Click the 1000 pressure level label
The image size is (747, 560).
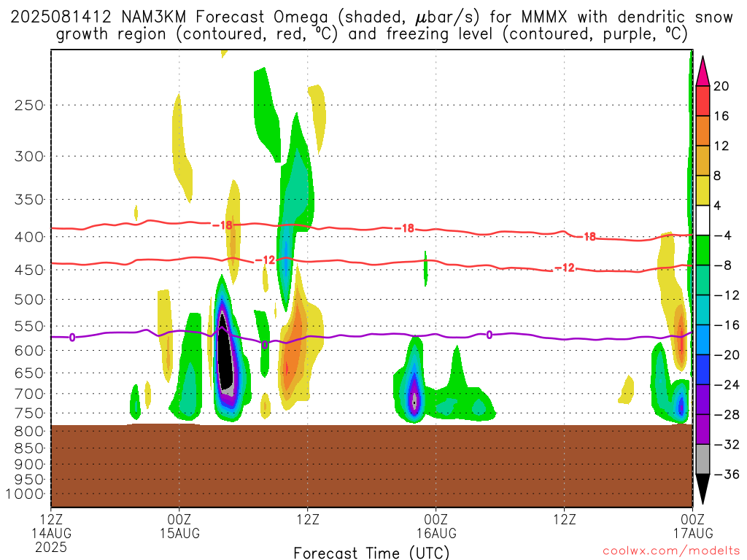pos(25,494)
